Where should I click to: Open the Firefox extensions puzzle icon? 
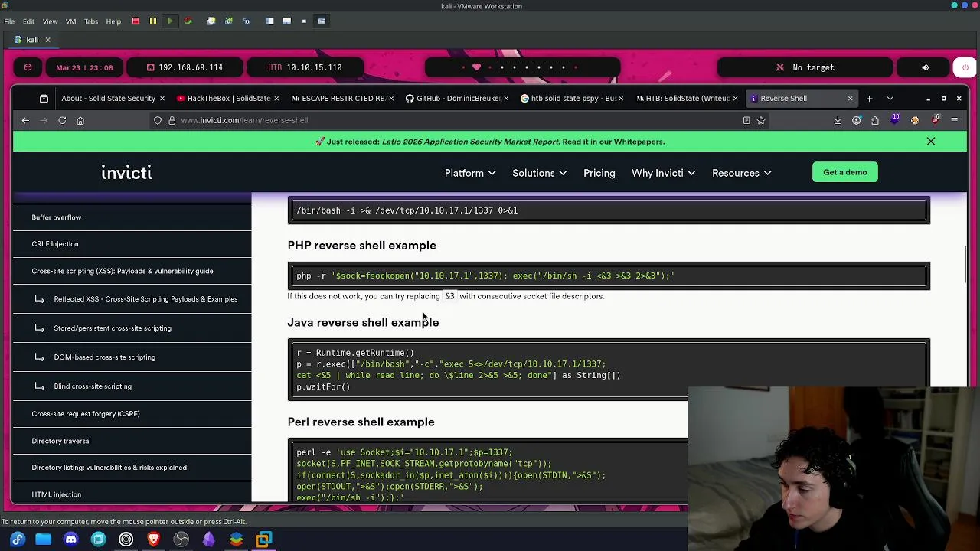(875, 120)
